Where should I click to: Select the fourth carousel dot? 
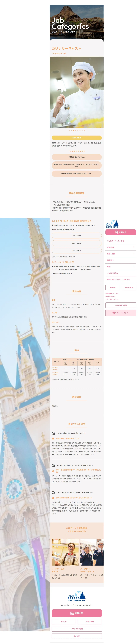click(x=76, y=131)
